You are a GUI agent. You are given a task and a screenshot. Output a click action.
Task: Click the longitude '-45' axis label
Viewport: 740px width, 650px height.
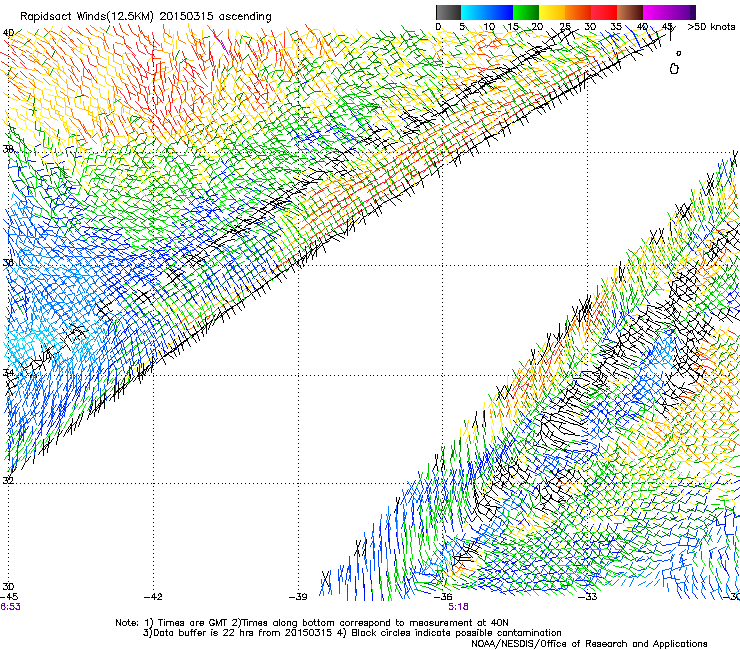pyautogui.click(x=9, y=597)
